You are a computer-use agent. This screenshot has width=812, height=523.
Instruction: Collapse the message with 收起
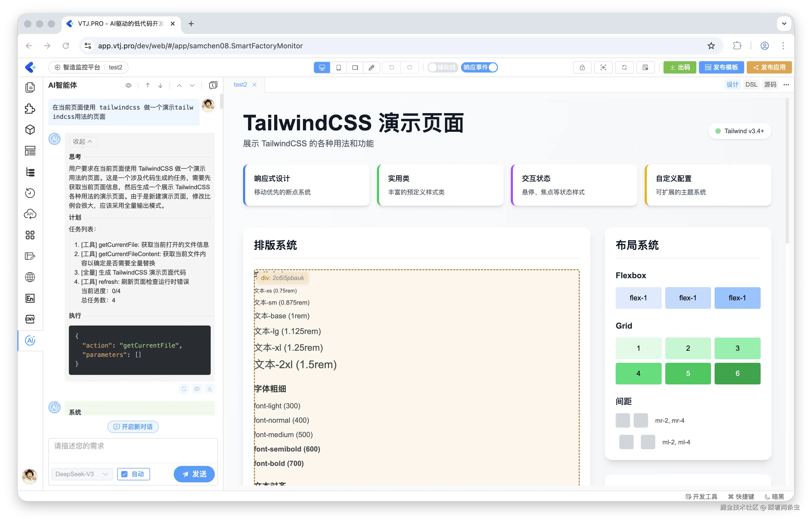point(82,142)
